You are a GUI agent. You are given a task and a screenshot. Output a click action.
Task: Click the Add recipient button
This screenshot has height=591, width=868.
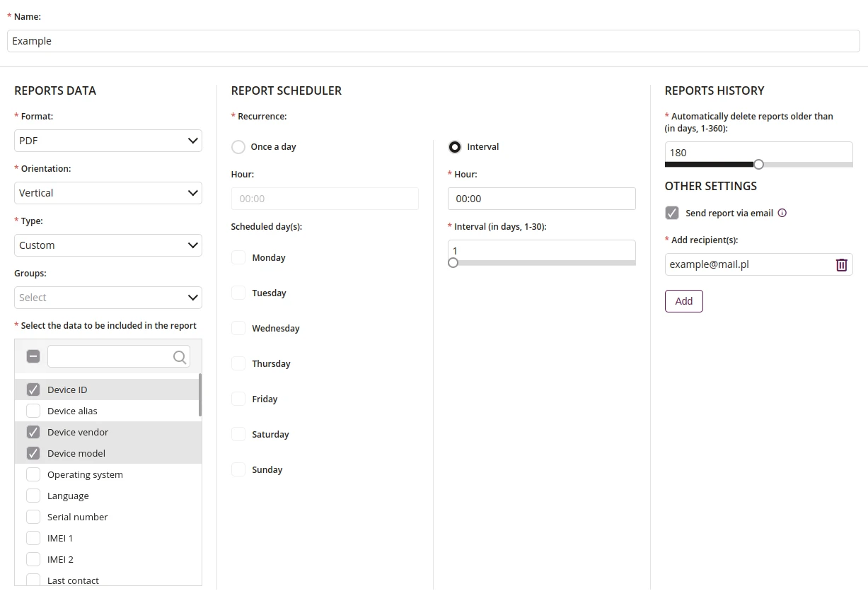(x=684, y=301)
